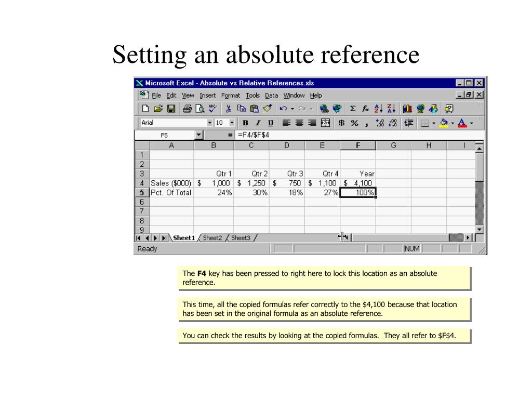Viewport: 532px width, 399px height.
Task: Click Sort Descending Z-A icon
Action: point(391,109)
